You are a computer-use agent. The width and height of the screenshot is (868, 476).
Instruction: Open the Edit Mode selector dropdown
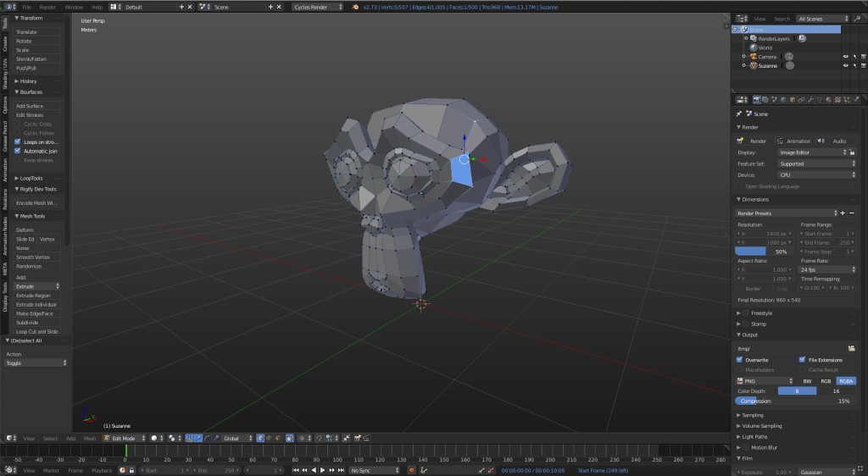124,438
